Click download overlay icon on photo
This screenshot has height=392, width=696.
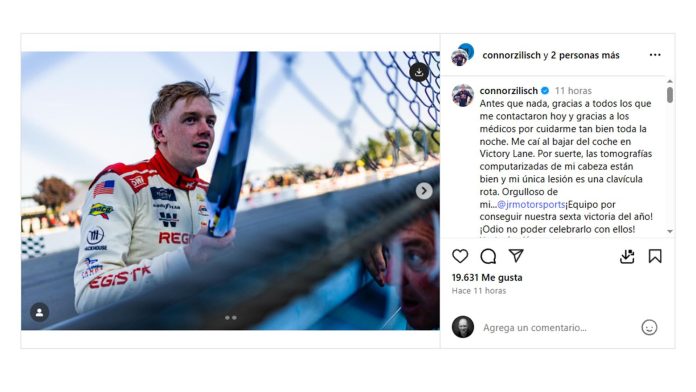click(x=419, y=72)
